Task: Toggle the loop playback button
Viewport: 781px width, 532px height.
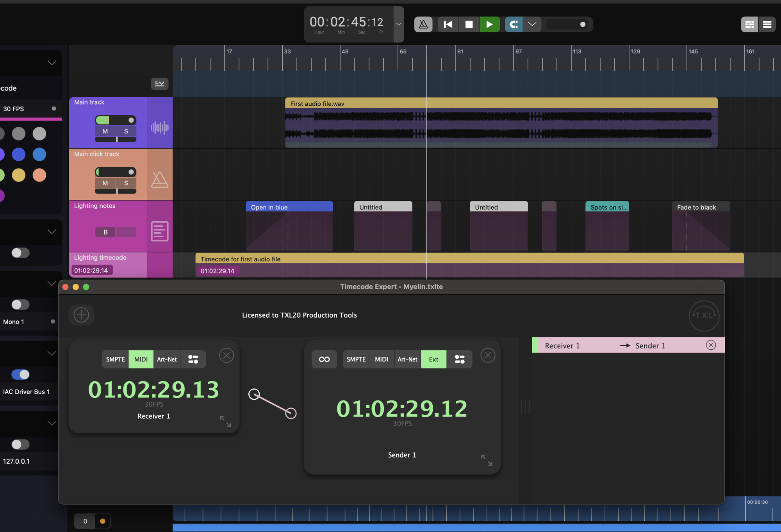Action: click(x=514, y=24)
